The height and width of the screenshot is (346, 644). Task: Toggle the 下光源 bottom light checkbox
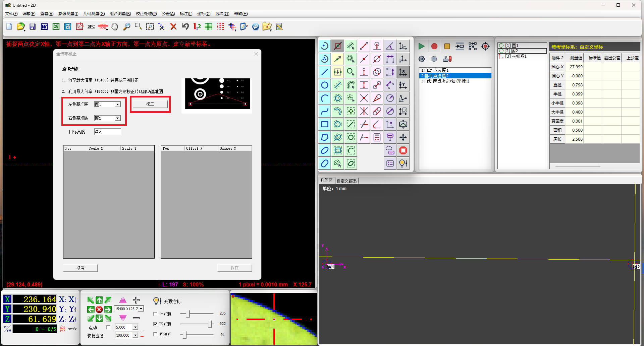click(155, 324)
